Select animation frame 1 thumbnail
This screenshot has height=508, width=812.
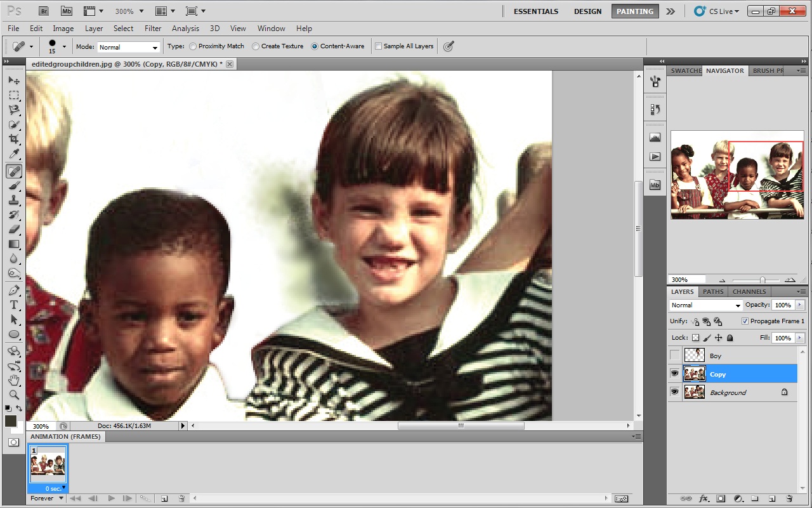[x=48, y=465]
